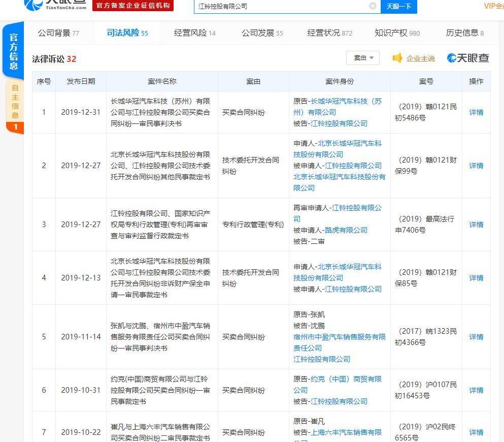The height and width of the screenshot is (442, 504).
Task: Open 详情 for case 赣0121财保85号
Action: [x=476, y=278]
